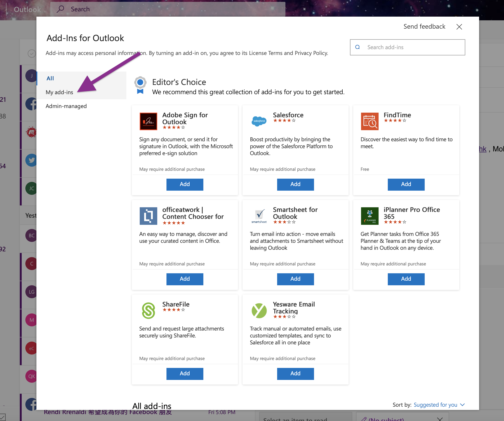504x421 pixels.
Task: Open the Admin-managed category
Action: coord(66,106)
